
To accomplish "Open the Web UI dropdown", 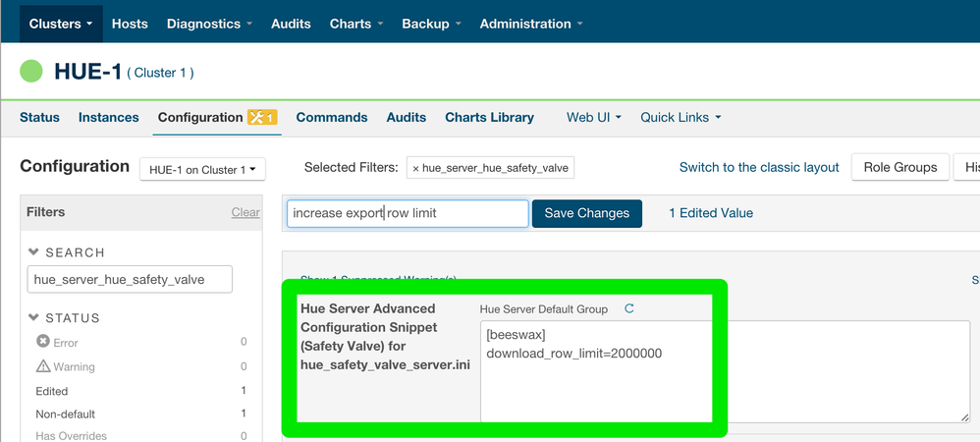I will coord(595,117).
